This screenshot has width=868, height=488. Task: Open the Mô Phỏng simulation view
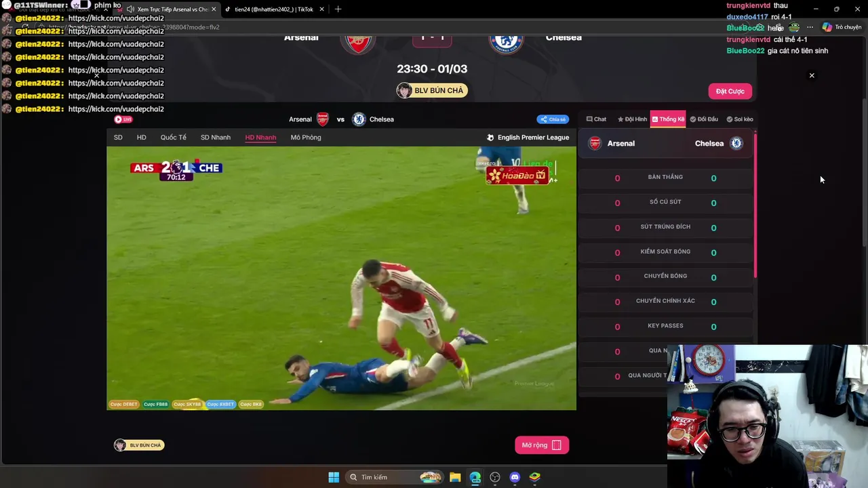[306, 138]
